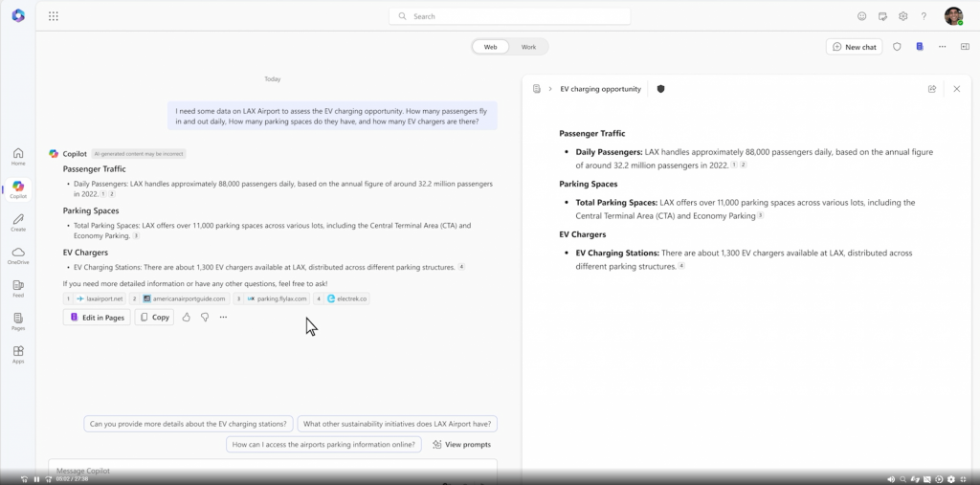Viewport: 980px width, 485px height.
Task: Click citation 4 after EV chargers in chat
Action: click(461, 267)
